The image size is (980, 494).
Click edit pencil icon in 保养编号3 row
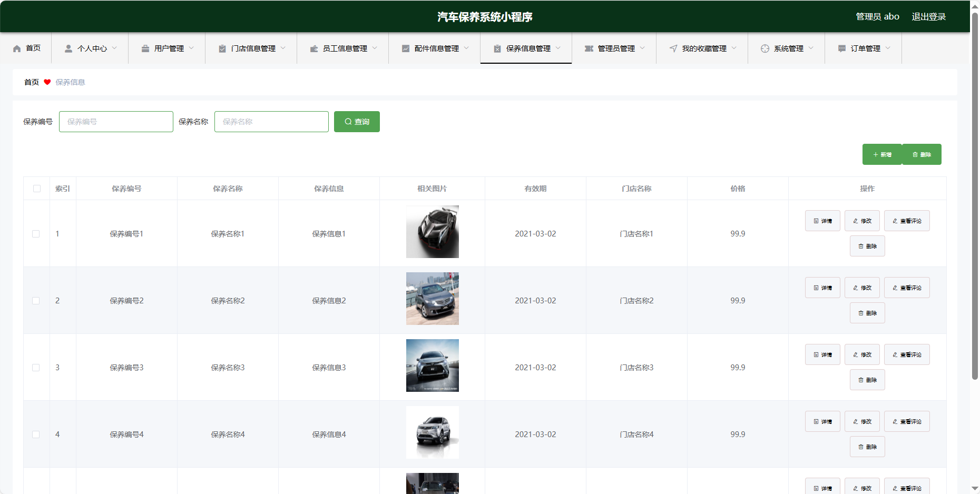coord(856,355)
